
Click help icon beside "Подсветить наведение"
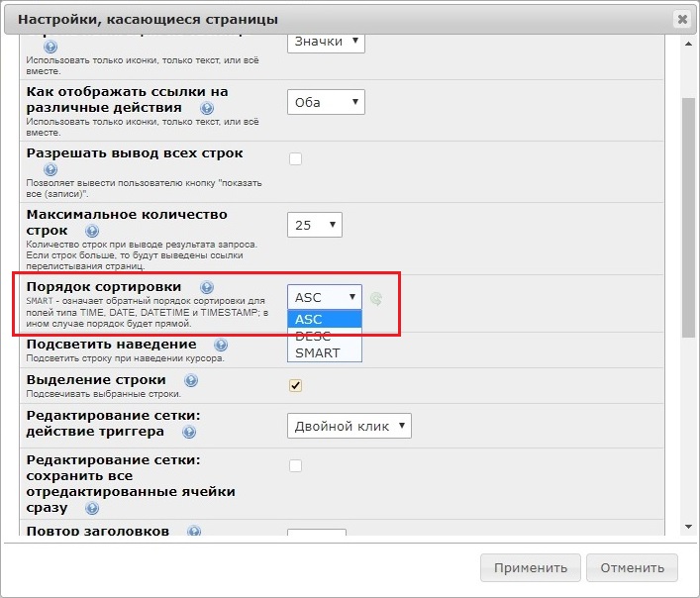click(x=221, y=346)
